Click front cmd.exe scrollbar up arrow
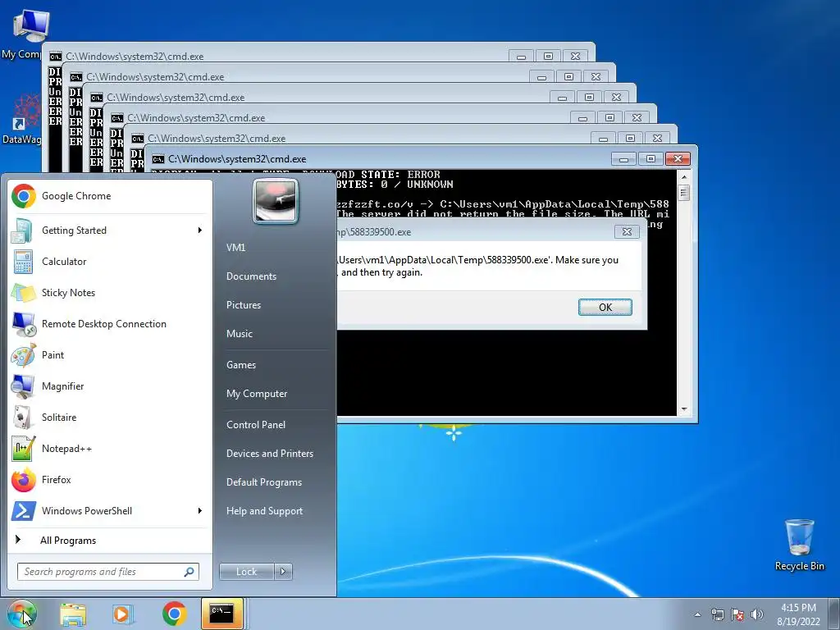Image resolution: width=840 pixels, height=630 pixels. 684,176
